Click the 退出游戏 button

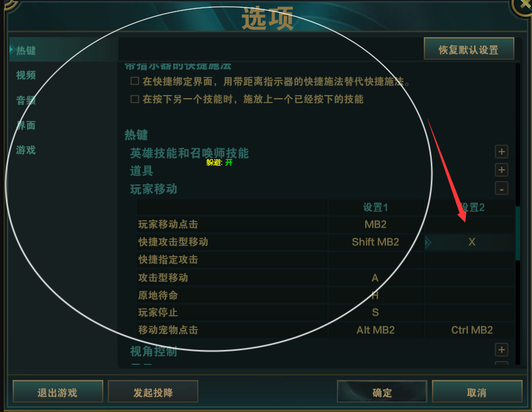[58, 392]
